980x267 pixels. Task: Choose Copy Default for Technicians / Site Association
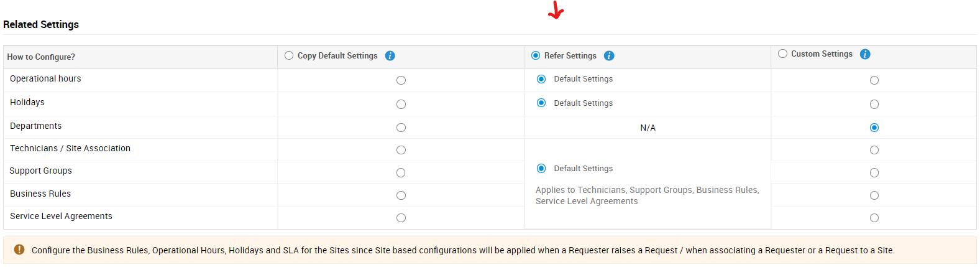point(401,150)
